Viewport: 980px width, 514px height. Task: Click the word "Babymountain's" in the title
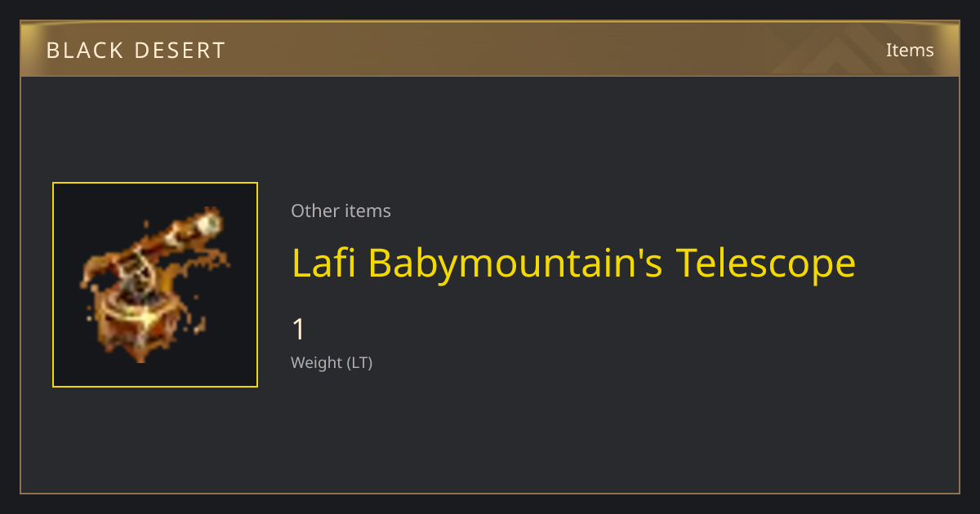515,263
